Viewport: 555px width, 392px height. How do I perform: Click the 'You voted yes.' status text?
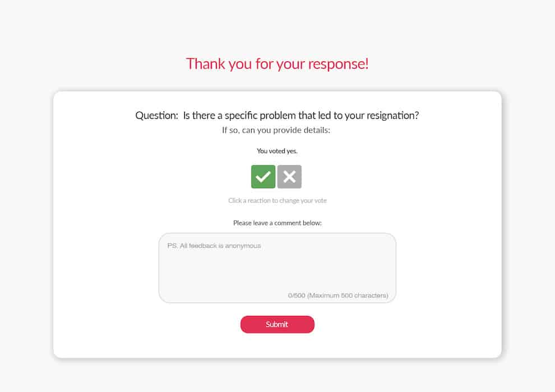[x=277, y=151]
